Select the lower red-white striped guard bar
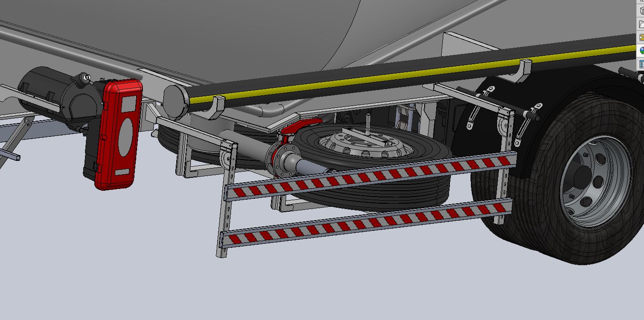Viewport: 644px width, 320px height. [367, 223]
